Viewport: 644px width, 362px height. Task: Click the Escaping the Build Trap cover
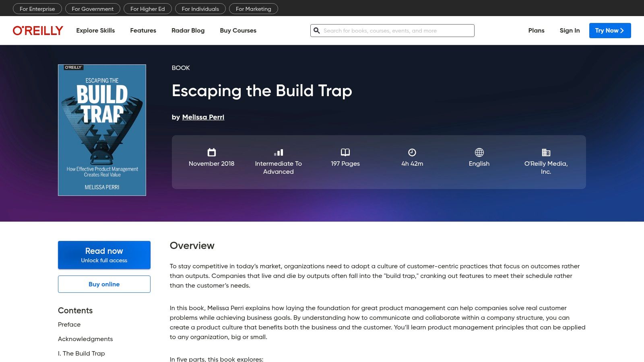tap(102, 130)
